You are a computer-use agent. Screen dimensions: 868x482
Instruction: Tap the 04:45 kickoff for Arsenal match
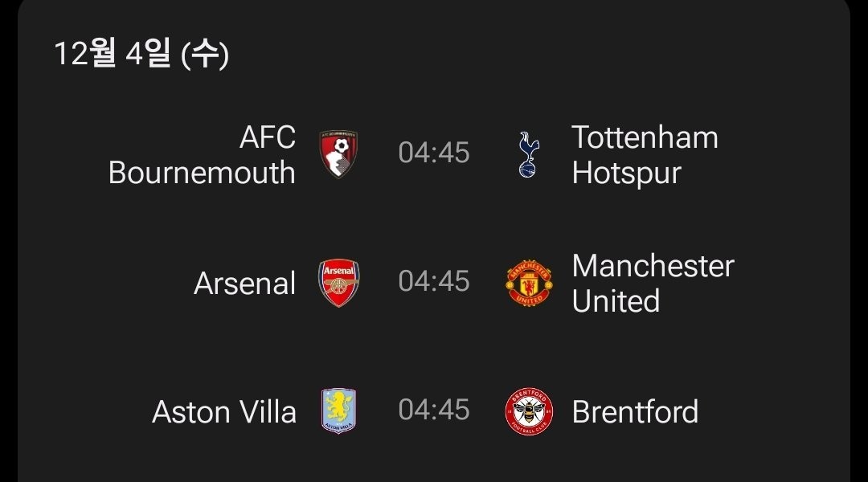pyautogui.click(x=434, y=281)
